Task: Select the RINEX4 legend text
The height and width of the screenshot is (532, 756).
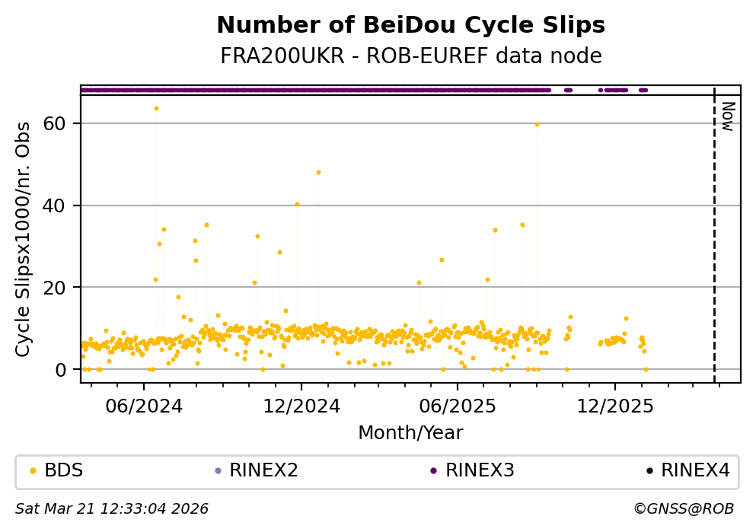Action: (695, 470)
